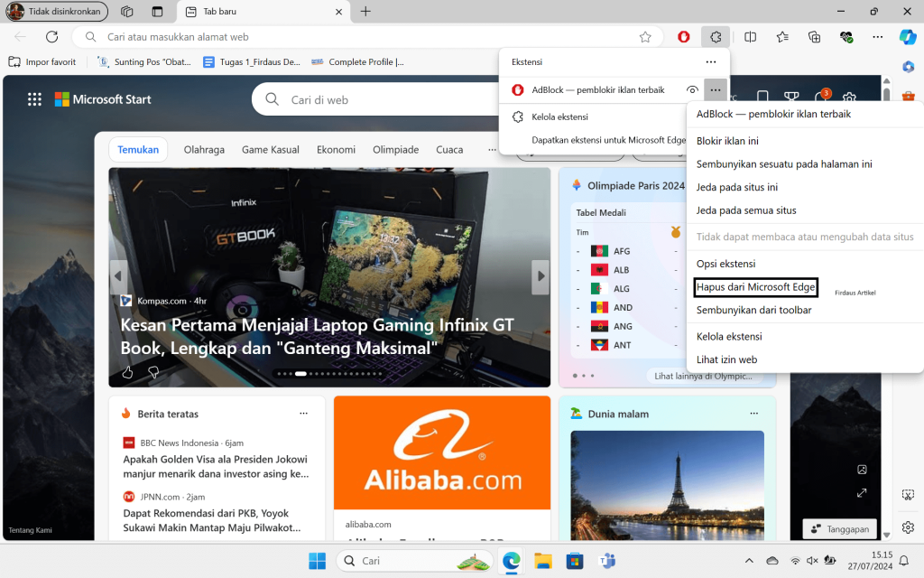
Task: Open the split screen icon
Action: [x=750, y=37]
